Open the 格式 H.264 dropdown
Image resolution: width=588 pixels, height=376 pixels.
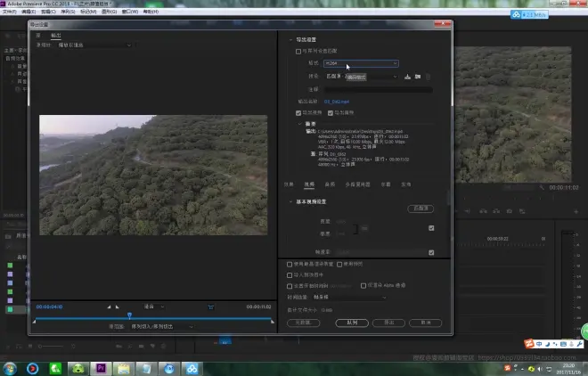point(361,63)
